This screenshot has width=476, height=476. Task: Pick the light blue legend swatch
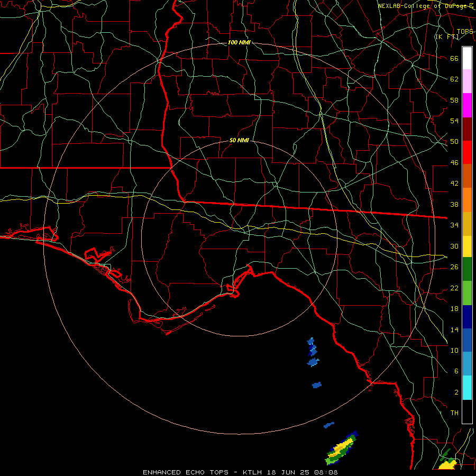point(467,364)
